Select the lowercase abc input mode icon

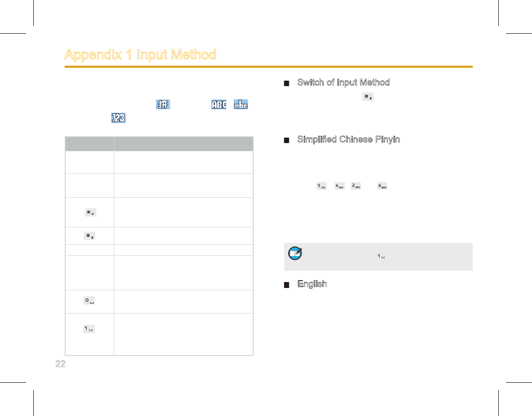[x=241, y=104]
